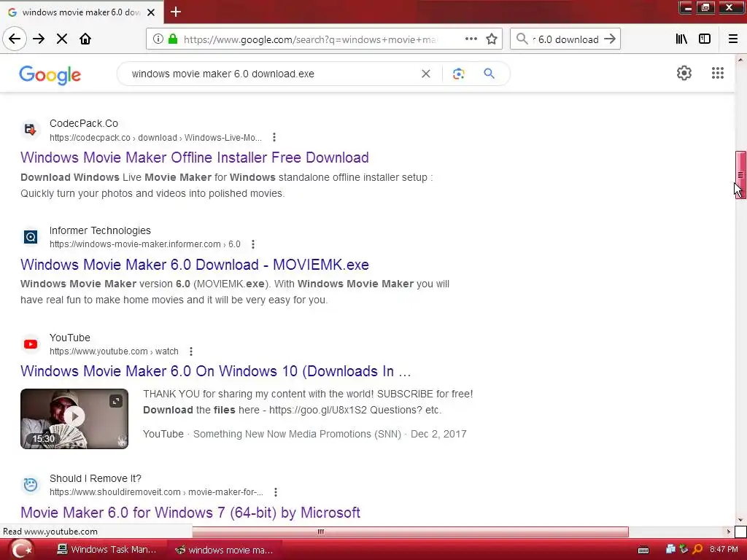Open more options for Should I Remove It result
Image resolution: width=747 pixels, height=560 pixels.
click(x=275, y=492)
